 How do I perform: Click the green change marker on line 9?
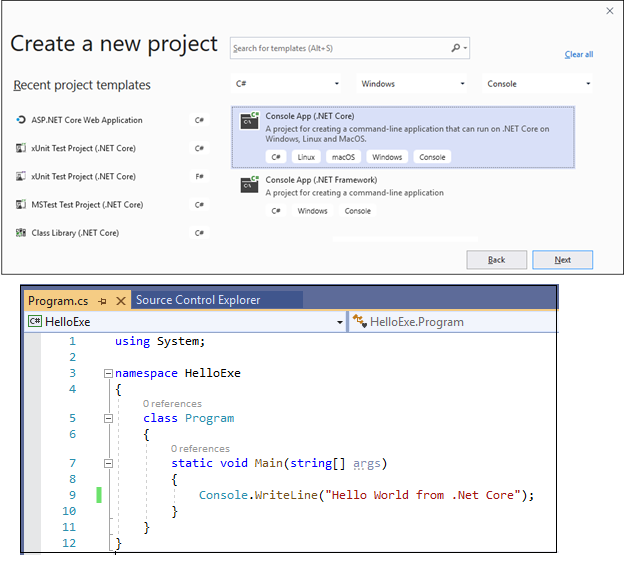pyautogui.click(x=99, y=495)
